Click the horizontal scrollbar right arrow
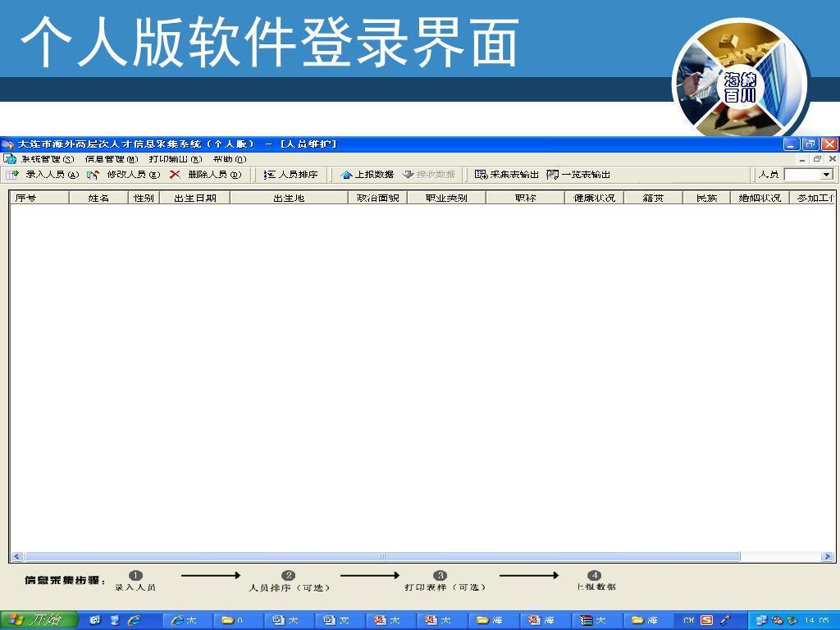Screen dimensions: 840x630 pos(827,556)
